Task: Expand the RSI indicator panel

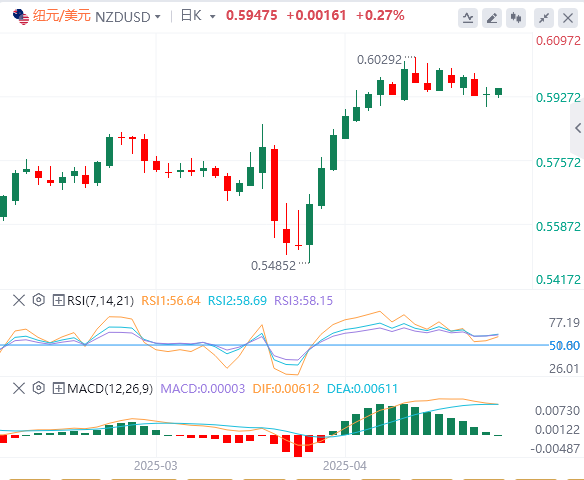Action: pos(58,300)
